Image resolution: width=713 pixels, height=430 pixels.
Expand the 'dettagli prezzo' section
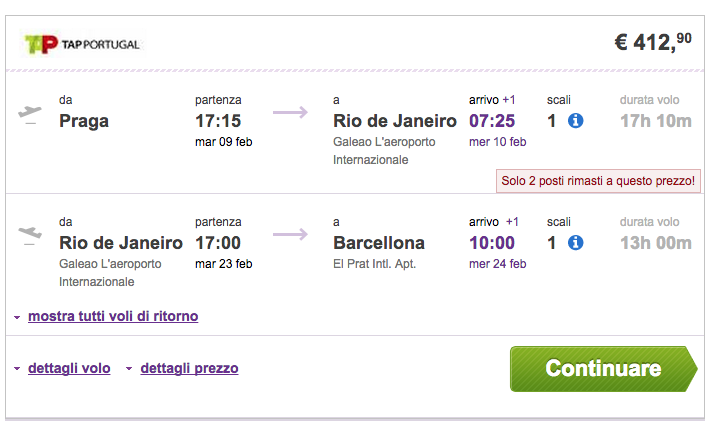pyautogui.click(x=189, y=368)
